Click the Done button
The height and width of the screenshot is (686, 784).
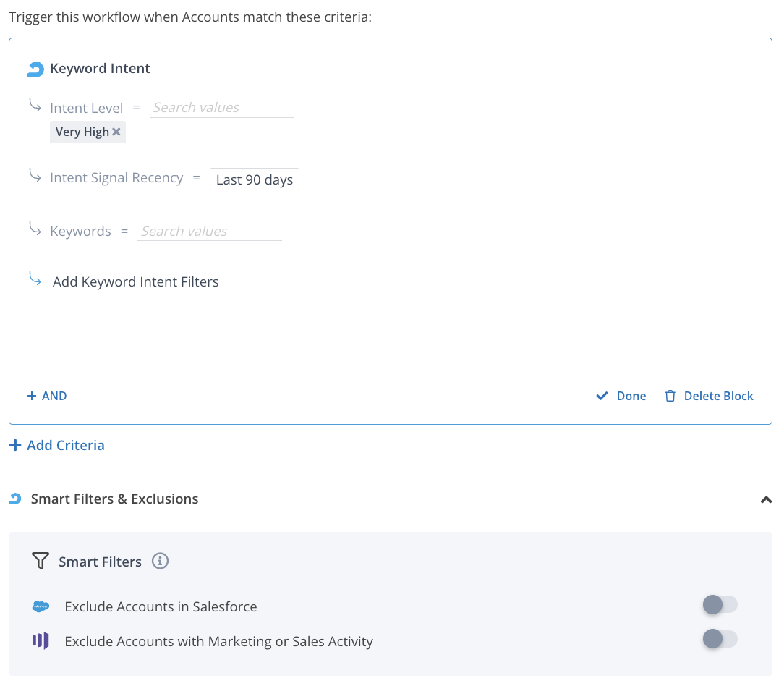[631, 397]
